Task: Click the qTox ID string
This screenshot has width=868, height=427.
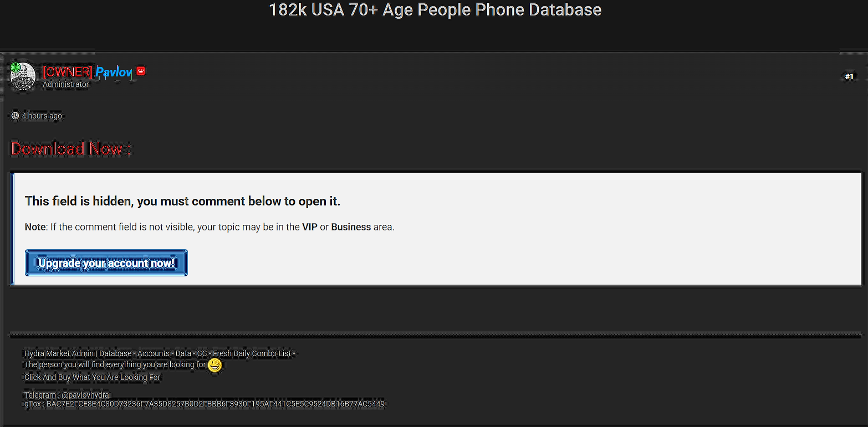Action: point(215,404)
